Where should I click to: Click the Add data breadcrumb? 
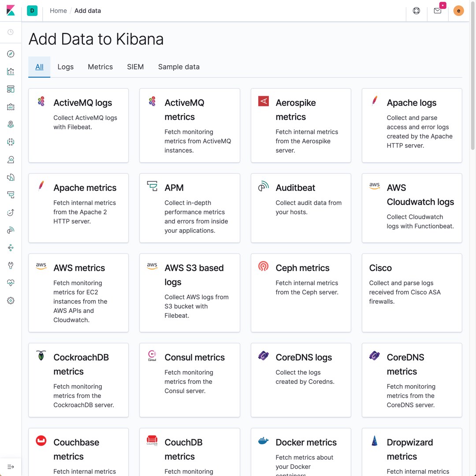(x=88, y=11)
